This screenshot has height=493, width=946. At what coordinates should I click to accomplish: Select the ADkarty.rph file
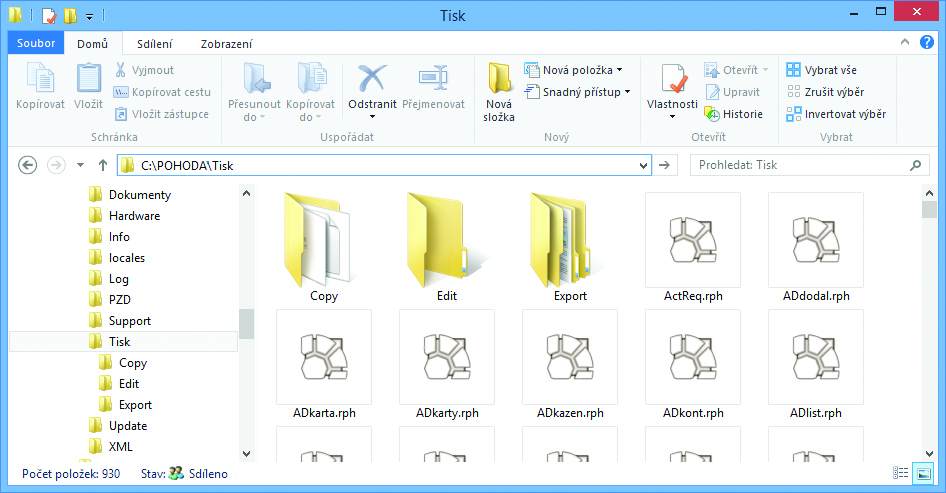pos(447,364)
